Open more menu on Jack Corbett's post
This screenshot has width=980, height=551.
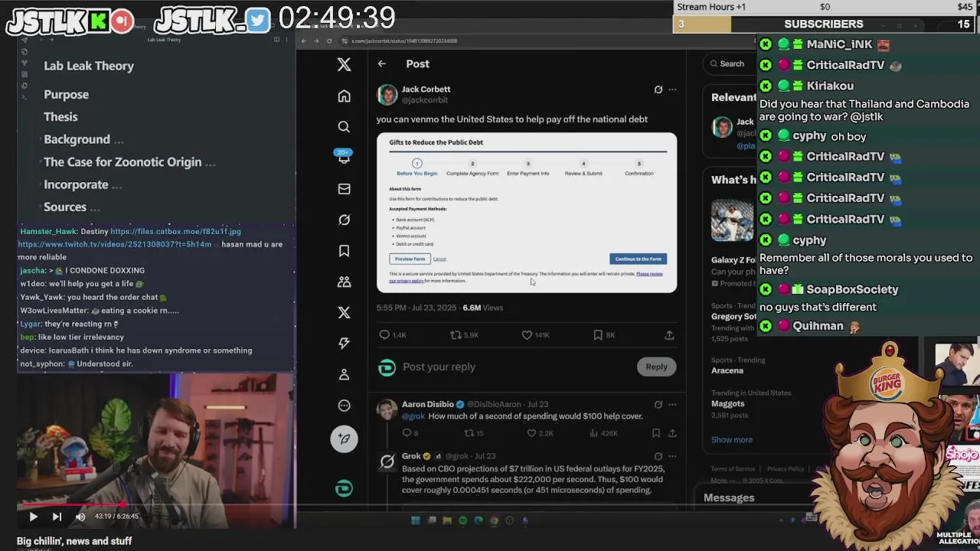672,90
